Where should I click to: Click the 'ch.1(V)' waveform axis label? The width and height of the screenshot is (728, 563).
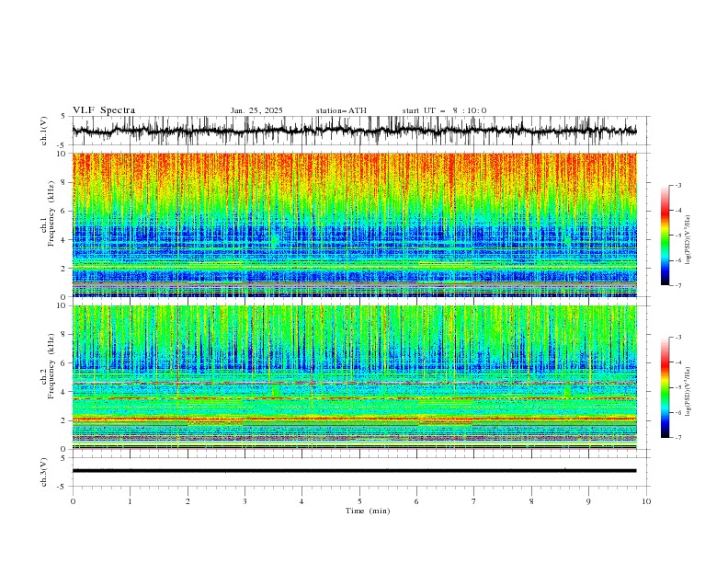pyautogui.click(x=44, y=131)
